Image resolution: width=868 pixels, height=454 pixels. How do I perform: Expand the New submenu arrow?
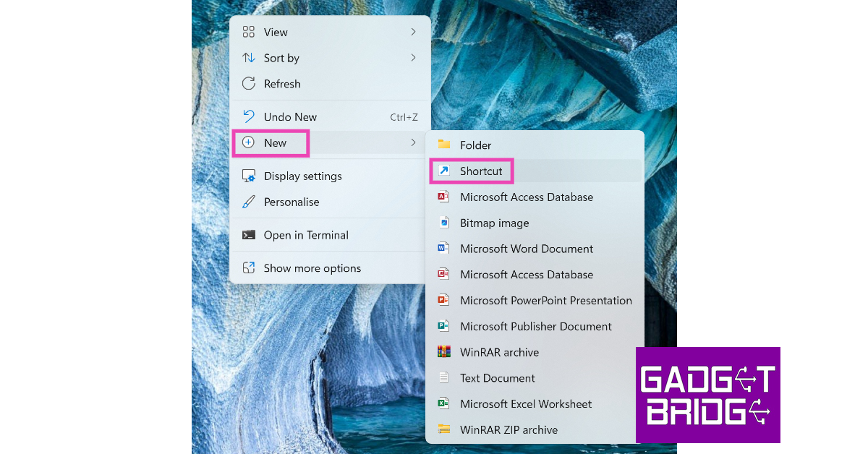point(413,143)
